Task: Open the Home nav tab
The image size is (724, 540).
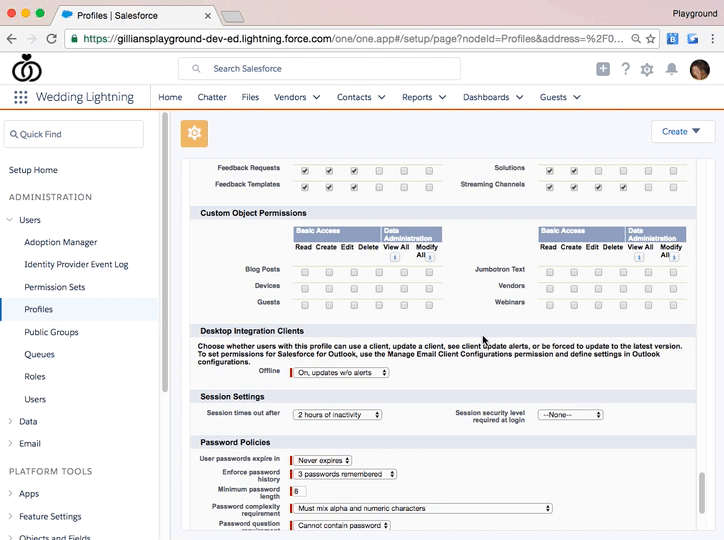Action: (170, 97)
